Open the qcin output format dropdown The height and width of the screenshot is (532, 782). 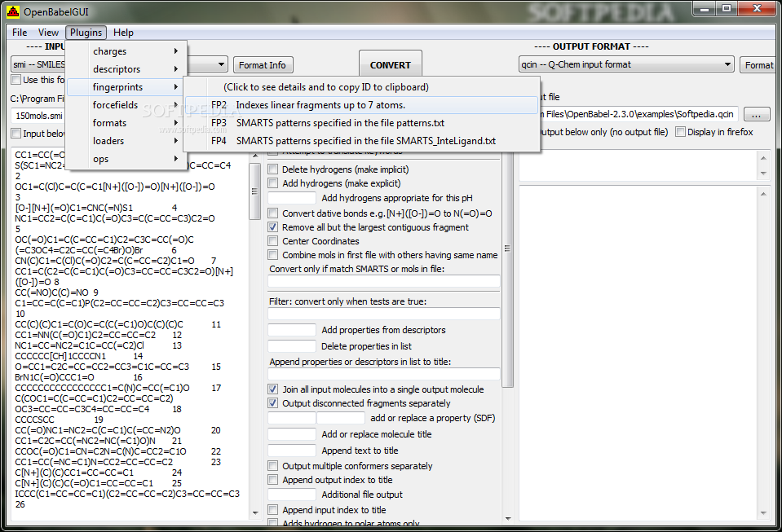coord(626,64)
